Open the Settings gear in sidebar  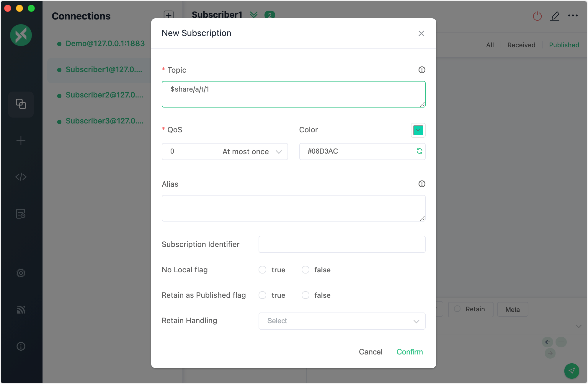click(21, 273)
